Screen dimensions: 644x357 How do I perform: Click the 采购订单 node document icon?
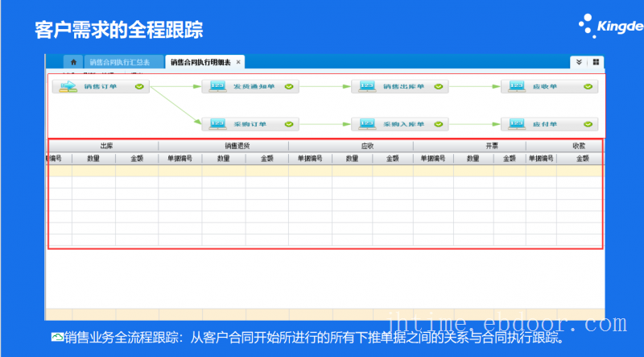click(217, 124)
